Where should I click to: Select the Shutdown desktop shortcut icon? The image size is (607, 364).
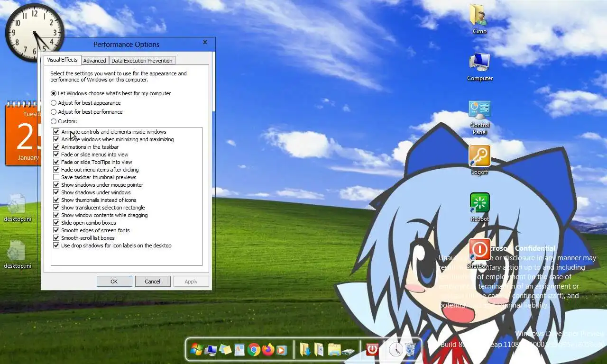pos(479,254)
